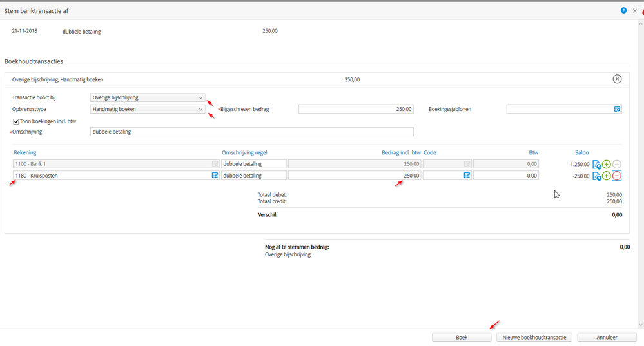Uncheck 'Toon boekingen incl. btw' checkbox
Screen dimensions: 644x346
coord(16,121)
